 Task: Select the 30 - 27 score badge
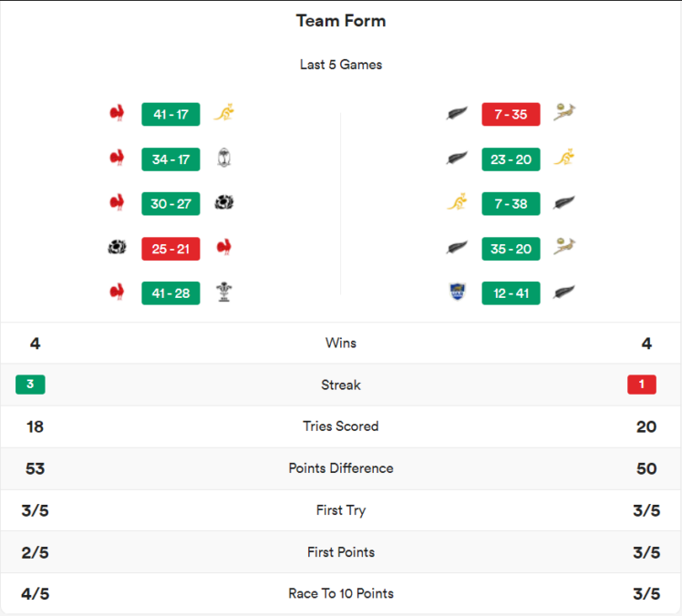170,203
